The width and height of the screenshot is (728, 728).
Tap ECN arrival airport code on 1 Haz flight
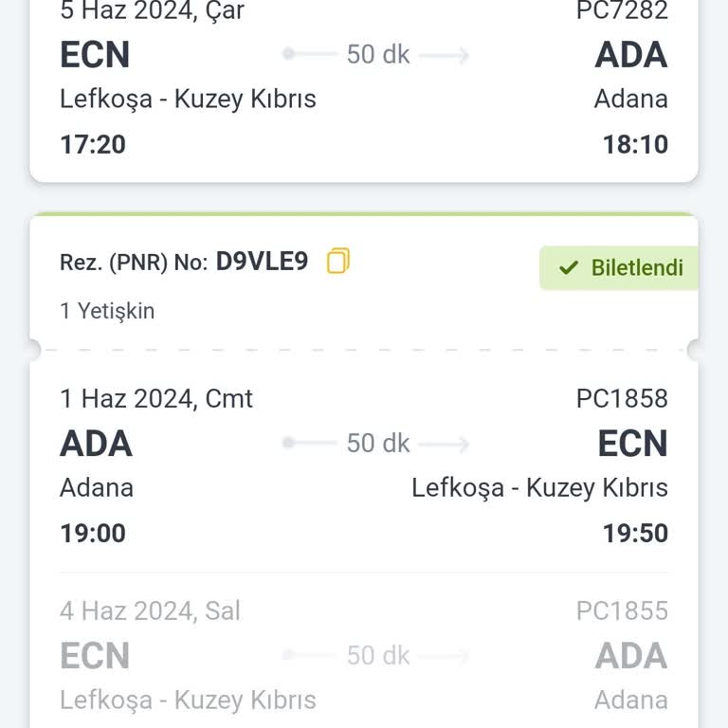click(632, 444)
